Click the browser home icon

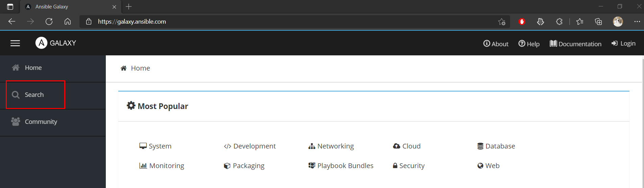pyautogui.click(x=68, y=22)
